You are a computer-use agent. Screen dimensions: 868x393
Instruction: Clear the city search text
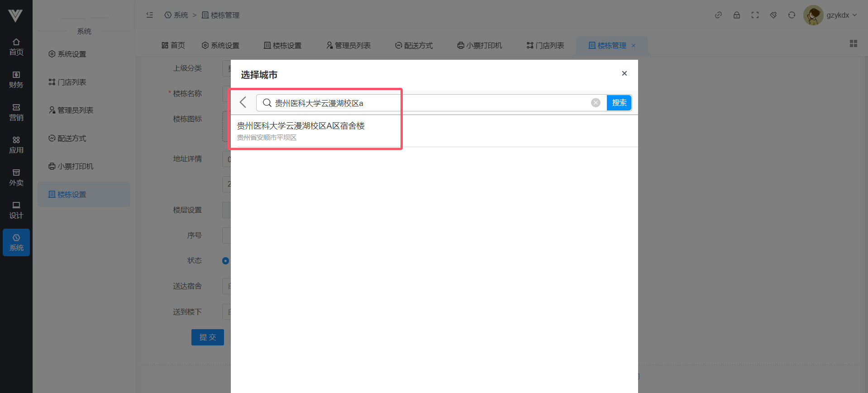(x=596, y=103)
